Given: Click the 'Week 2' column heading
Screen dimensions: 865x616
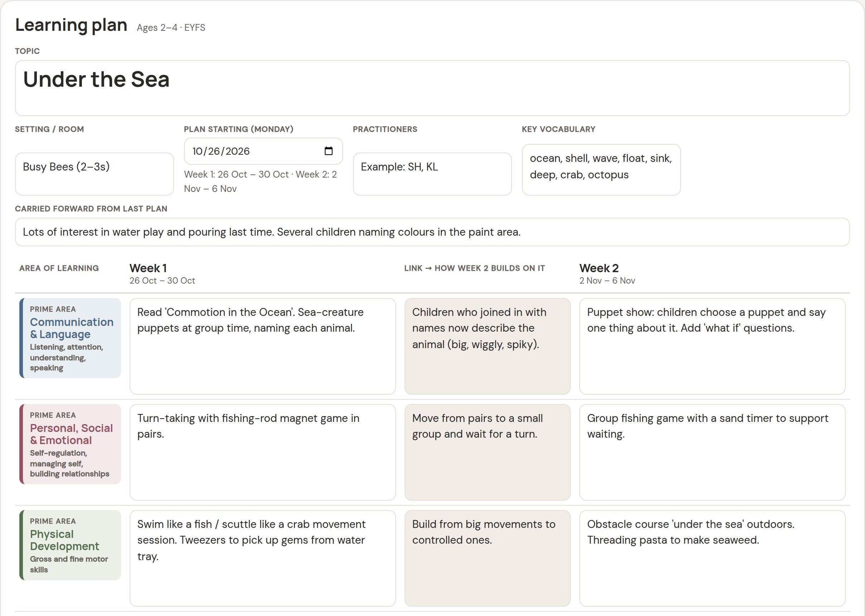Looking at the screenshot, I should (599, 268).
